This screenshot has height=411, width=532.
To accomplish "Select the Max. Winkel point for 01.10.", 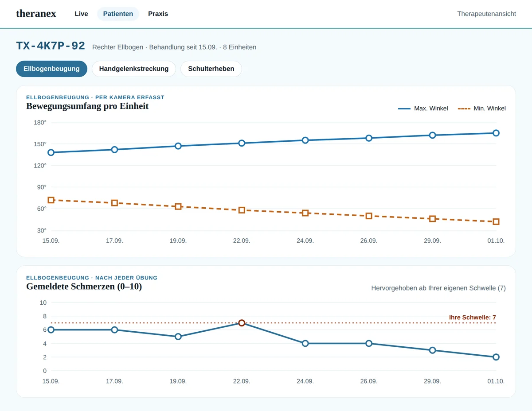I will click(x=496, y=133).
